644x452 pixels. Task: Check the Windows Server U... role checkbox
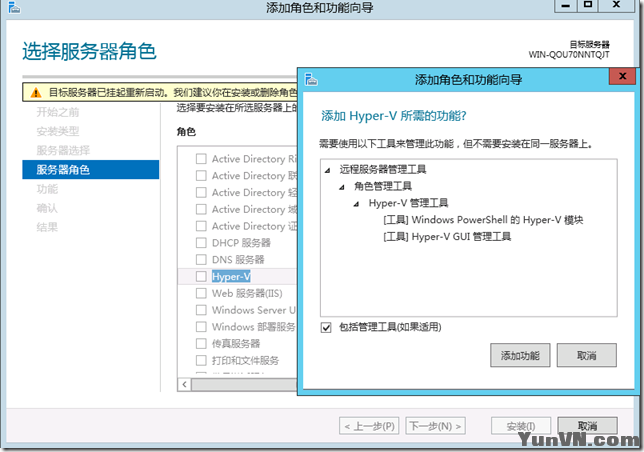click(x=201, y=310)
